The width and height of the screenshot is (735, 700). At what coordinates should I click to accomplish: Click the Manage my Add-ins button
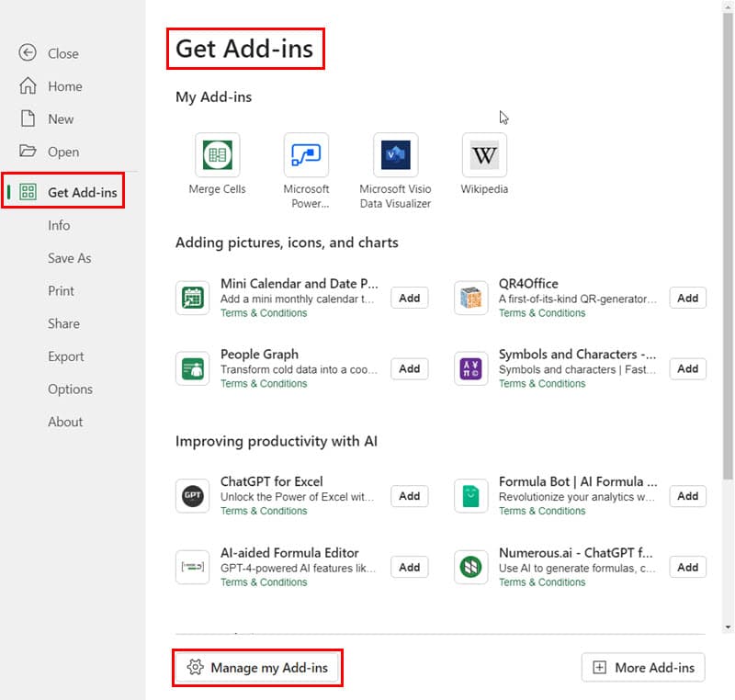click(x=257, y=668)
